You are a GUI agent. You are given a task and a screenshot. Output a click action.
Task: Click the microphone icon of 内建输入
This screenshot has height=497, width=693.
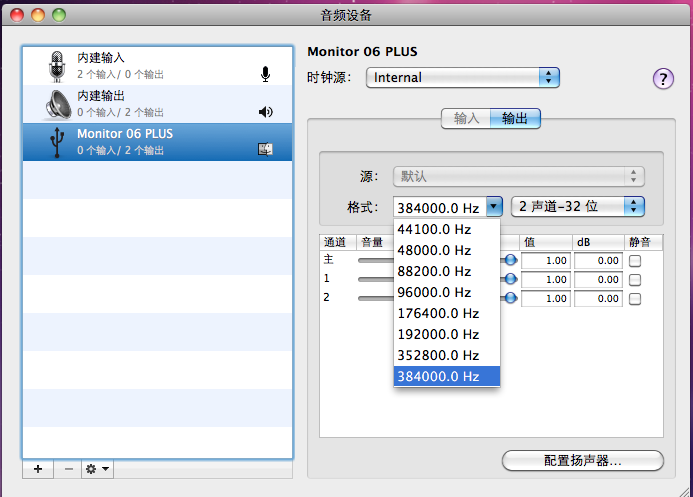click(57, 66)
